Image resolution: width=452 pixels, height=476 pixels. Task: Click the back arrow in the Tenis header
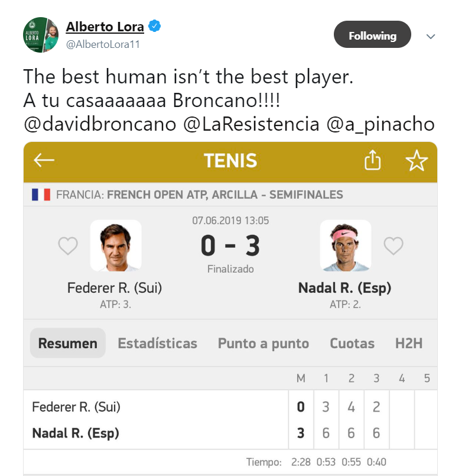(44, 161)
